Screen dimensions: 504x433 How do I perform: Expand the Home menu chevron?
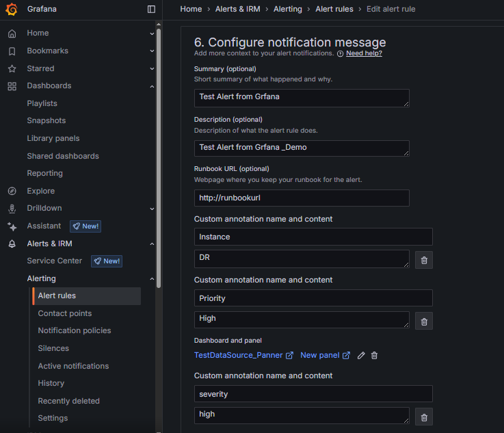pyautogui.click(x=152, y=34)
